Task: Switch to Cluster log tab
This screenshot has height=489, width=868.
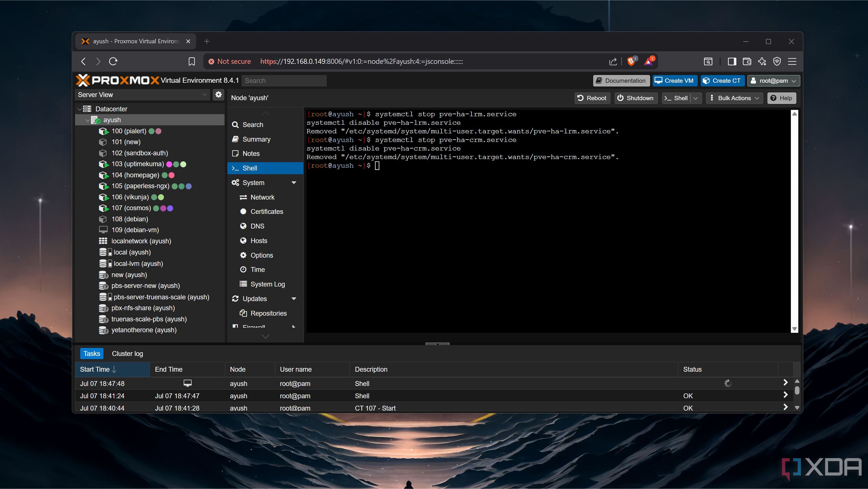Action: click(127, 354)
